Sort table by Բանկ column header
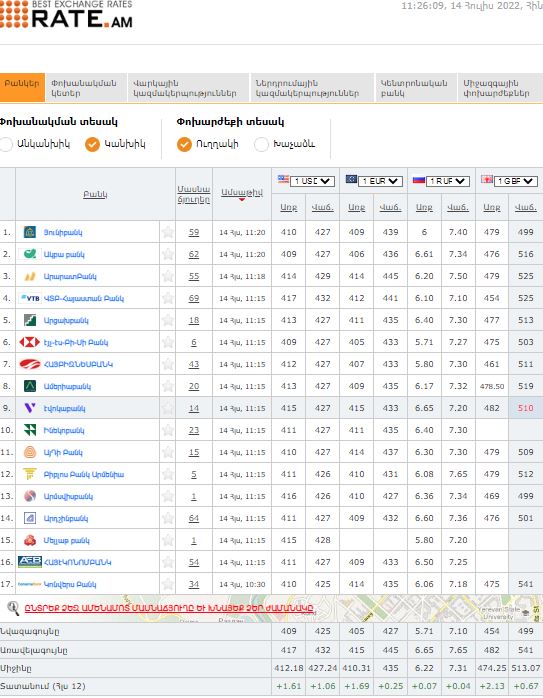The image size is (543, 698). pos(95,195)
